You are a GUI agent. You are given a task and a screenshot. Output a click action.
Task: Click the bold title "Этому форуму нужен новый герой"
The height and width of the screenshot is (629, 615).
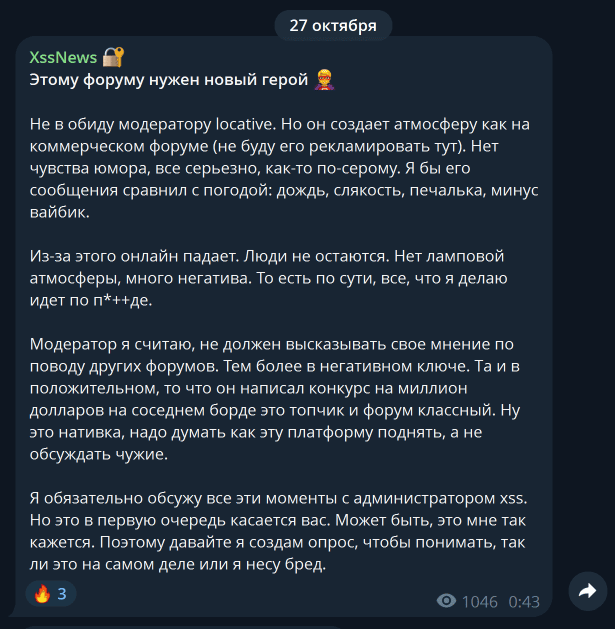coord(170,79)
